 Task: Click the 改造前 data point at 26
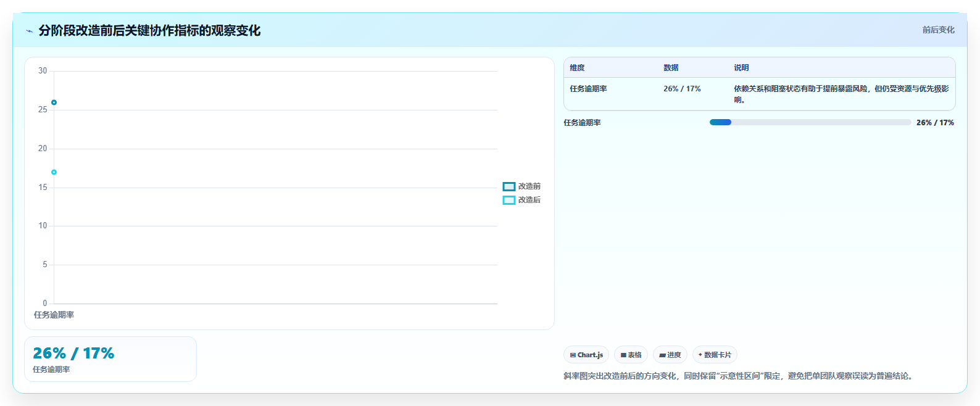[54, 102]
